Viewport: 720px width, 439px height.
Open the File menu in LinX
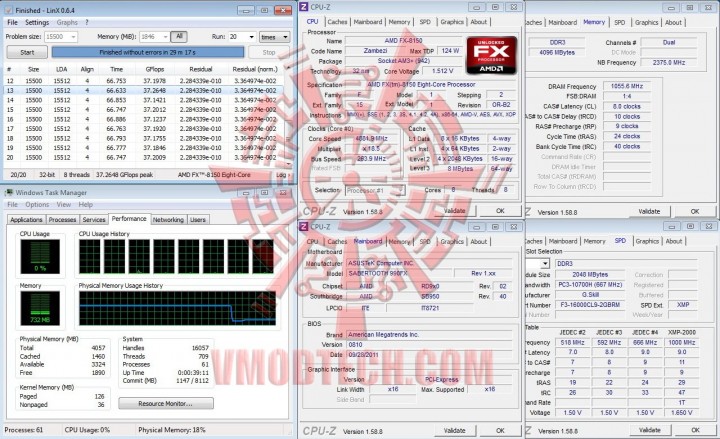12,22
